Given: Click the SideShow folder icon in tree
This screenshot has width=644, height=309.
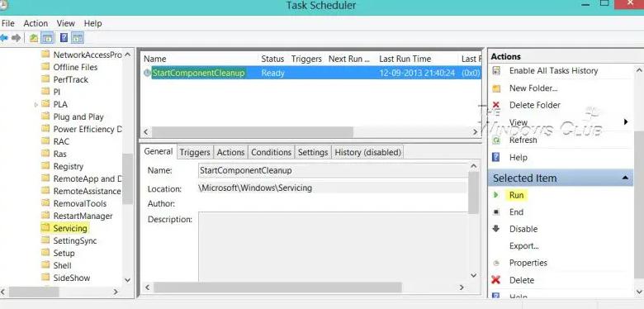Looking at the screenshot, I should tap(45, 278).
